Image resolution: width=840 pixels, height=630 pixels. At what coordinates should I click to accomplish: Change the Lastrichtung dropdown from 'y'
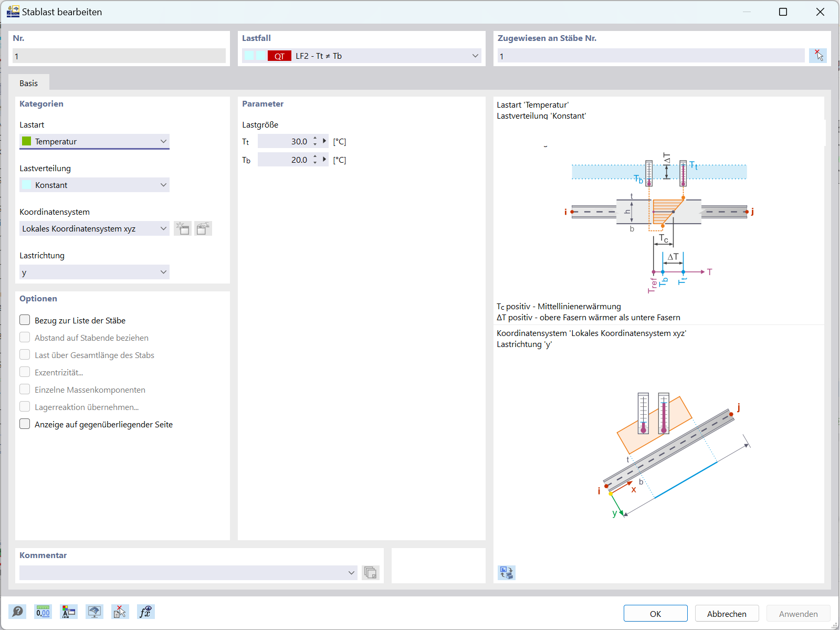pos(164,272)
